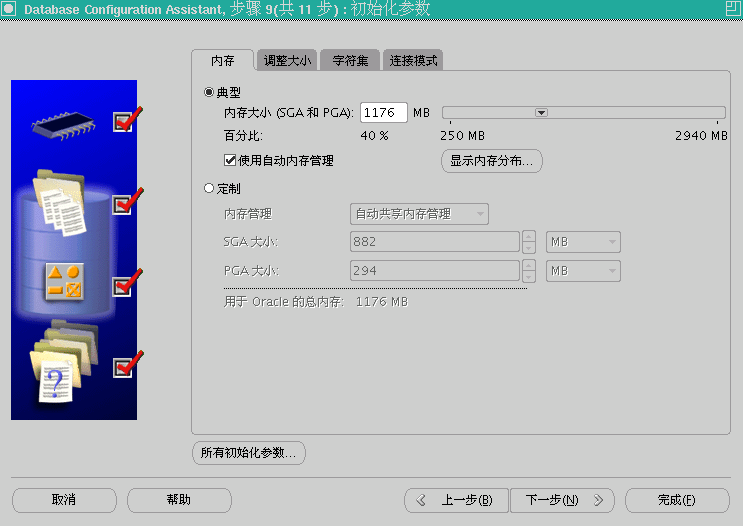743x526 pixels.
Task: Switch to the 内存 tab
Action: coord(223,61)
